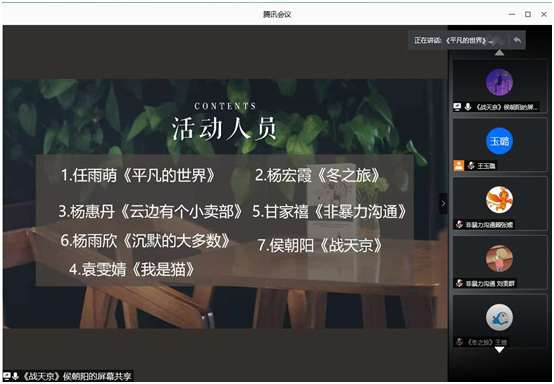
Task: Select the purple avatar of 侯朝阳
Action: [x=499, y=82]
